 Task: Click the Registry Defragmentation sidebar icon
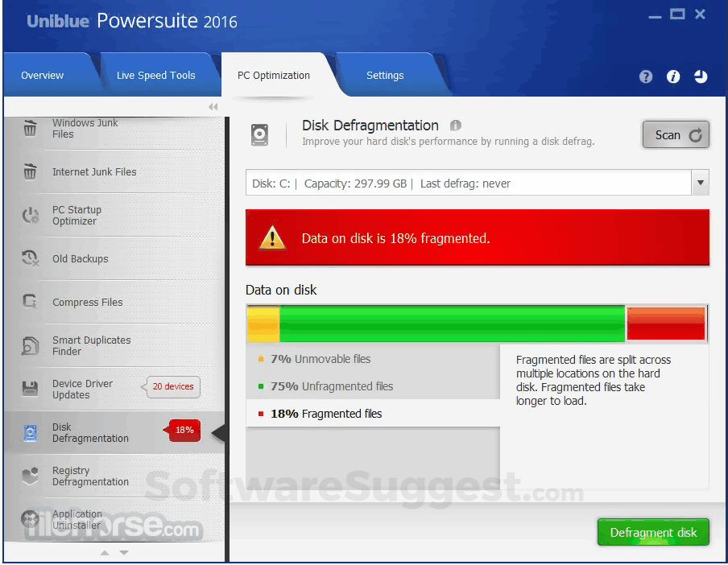tap(30, 476)
